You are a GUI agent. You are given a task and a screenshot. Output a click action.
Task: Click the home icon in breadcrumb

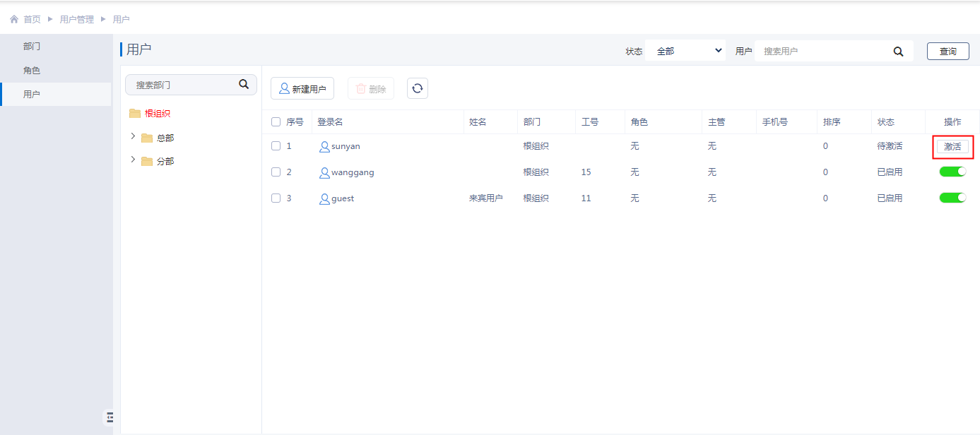click(14, 19)
